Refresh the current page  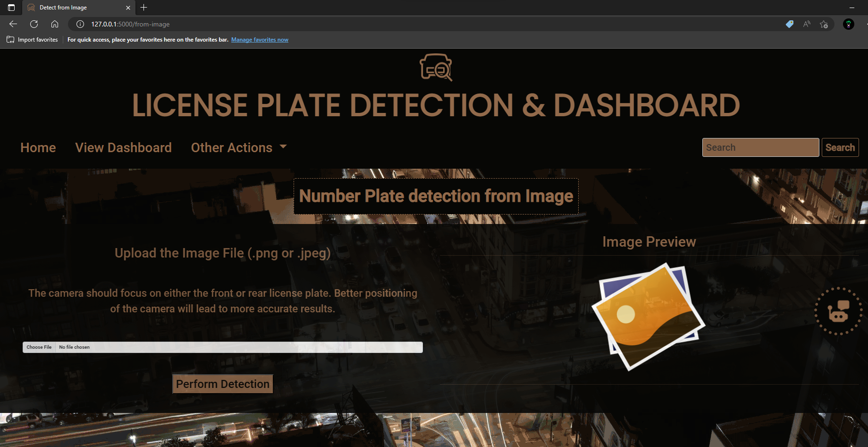click(34, 24)
